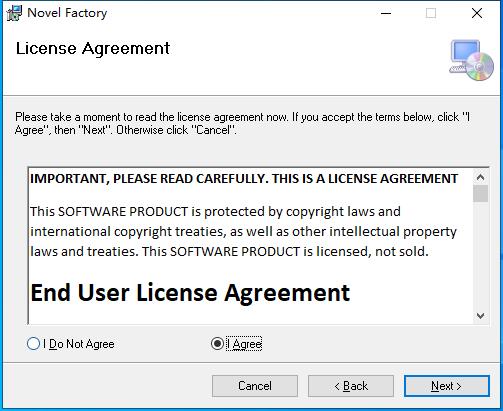
Task: Click scroll up arrow in license text
Action: coord(480,177)
